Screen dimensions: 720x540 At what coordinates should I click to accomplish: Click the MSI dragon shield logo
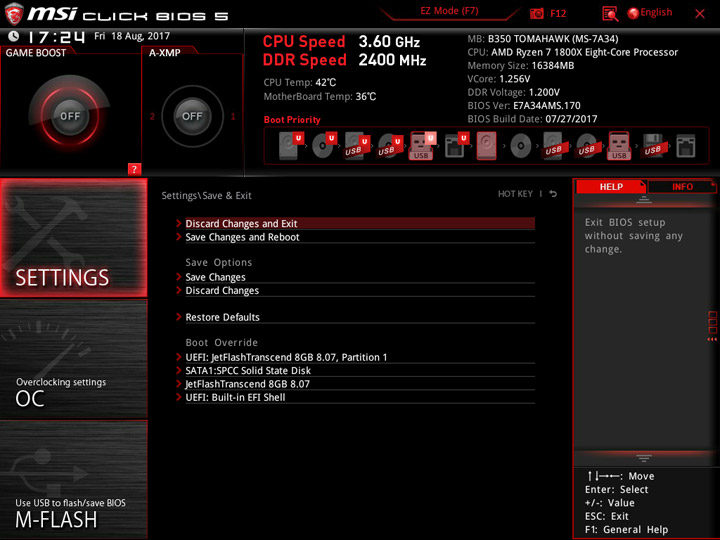[14, 14]
